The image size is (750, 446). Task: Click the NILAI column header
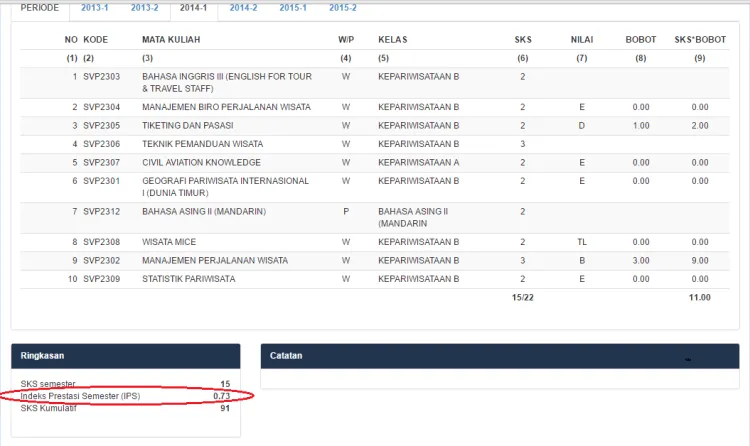[582, 40]
